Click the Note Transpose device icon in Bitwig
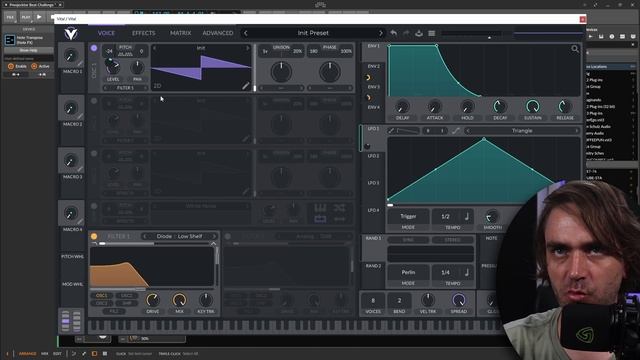 9,40
